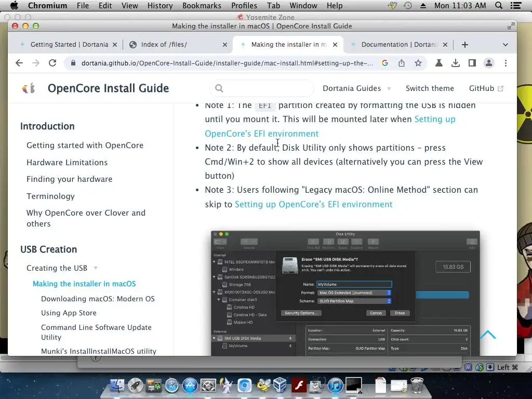The image size is (532, 399).
Task: Open Terminology sidebar page
Action: tap(50, 196)
